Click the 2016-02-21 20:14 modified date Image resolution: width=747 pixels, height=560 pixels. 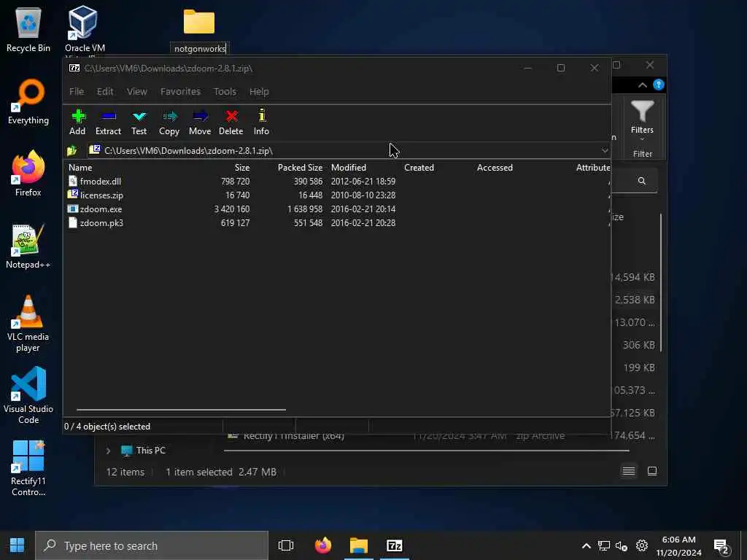coord(363,209)
